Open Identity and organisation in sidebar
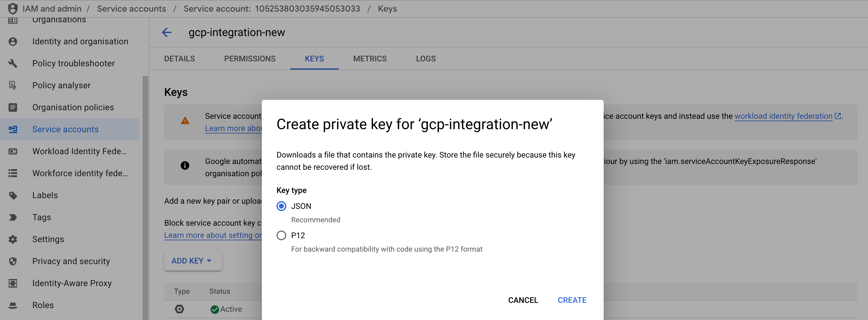The height and width of the screenshot is (320, 868). [x=69, y=42]
